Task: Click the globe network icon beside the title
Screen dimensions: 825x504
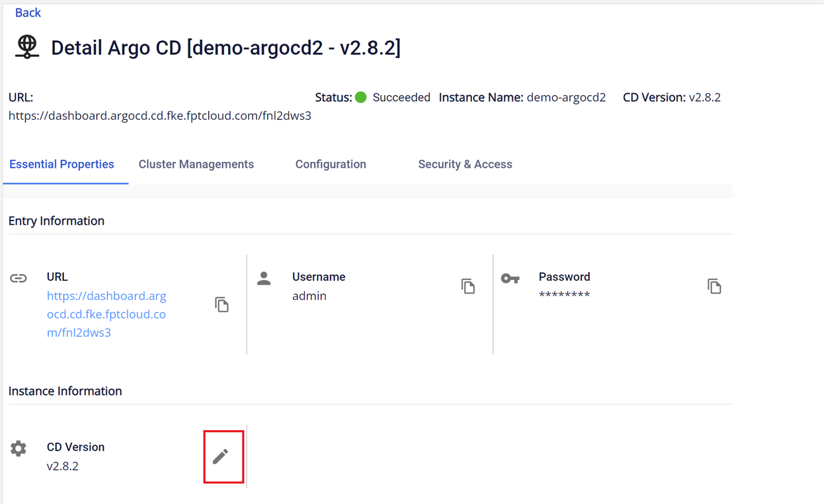Action: click(27, 47)
